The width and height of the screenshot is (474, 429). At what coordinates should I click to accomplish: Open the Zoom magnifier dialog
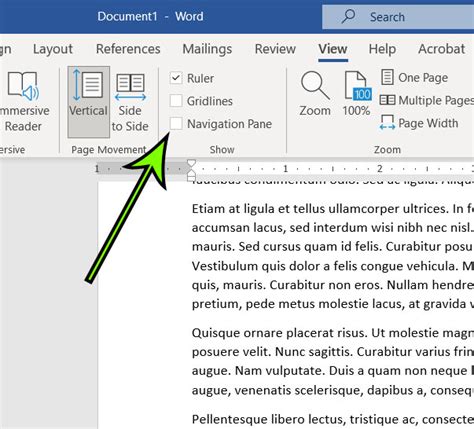pyautogui.click(x=315, y=94)
